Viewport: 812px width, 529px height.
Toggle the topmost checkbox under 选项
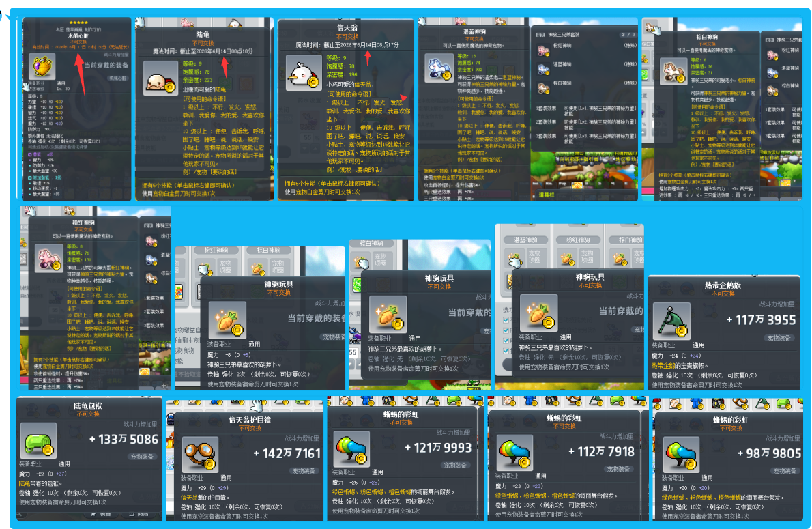pyautogui.click(x=506, y=320)
